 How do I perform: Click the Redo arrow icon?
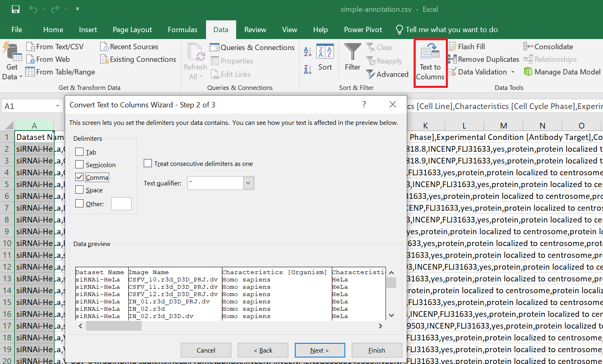(55, 9)
